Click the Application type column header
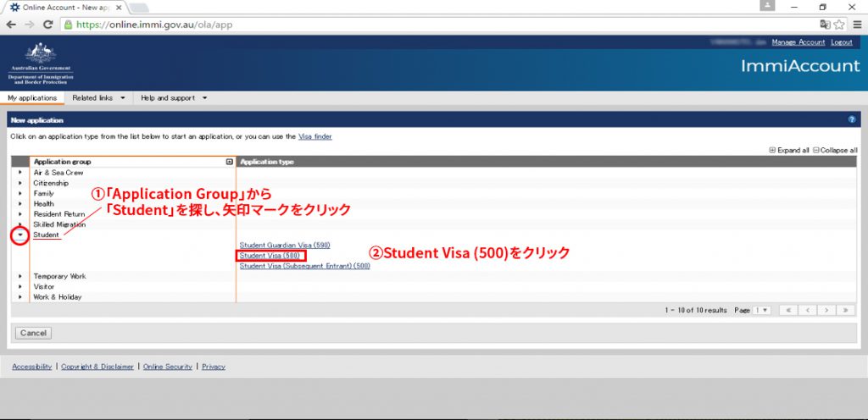Screen dimensions: 868x420 coord(547,162)
